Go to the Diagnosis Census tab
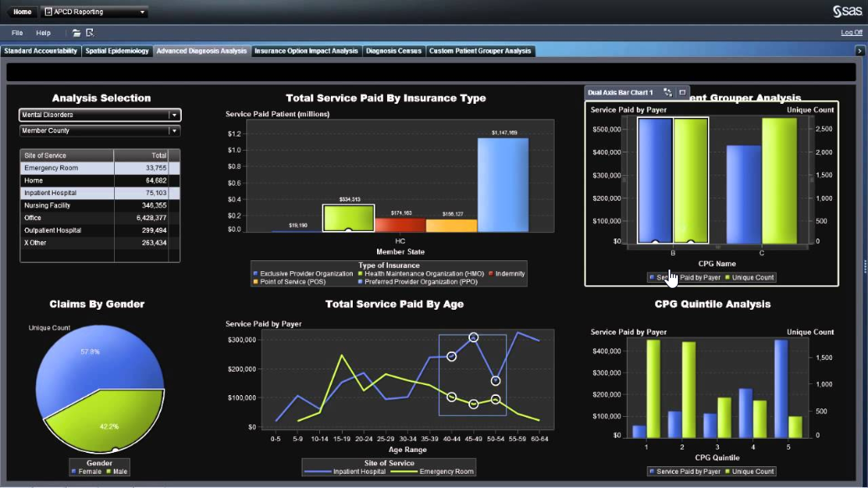The height and width of the screenshot is (488, 868). click(394, 51)
